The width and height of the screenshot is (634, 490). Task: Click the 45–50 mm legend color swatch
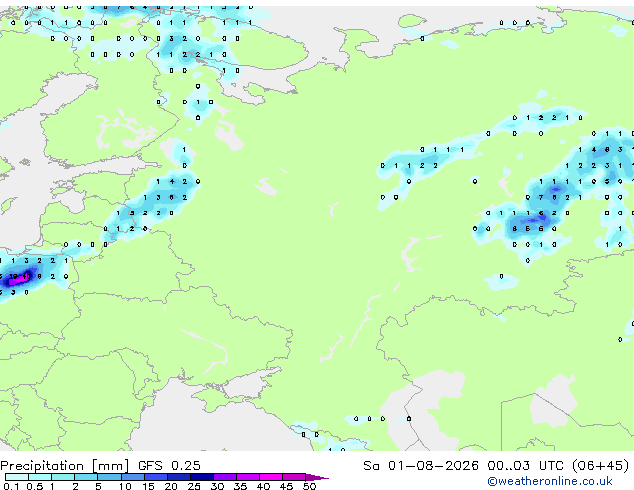(294, 477)
